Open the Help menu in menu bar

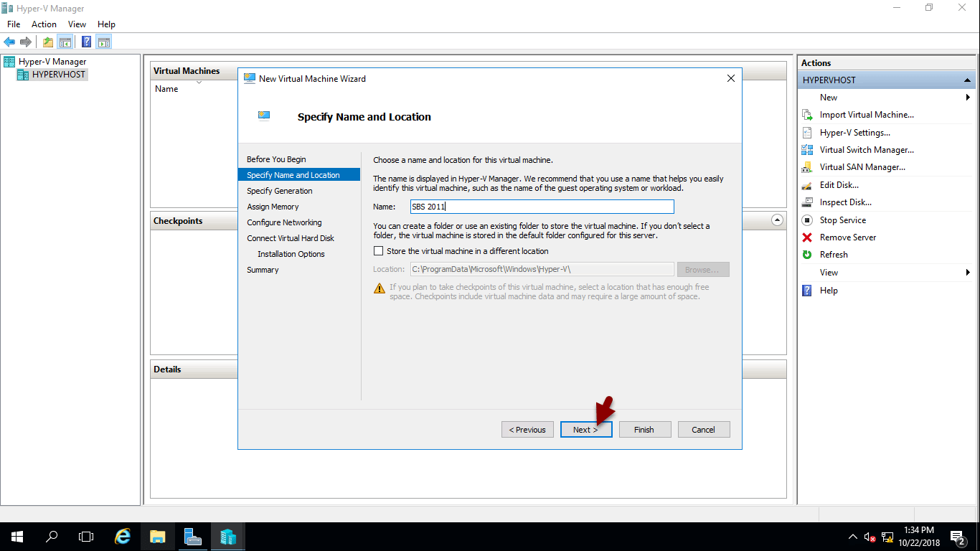pos(106,24)
